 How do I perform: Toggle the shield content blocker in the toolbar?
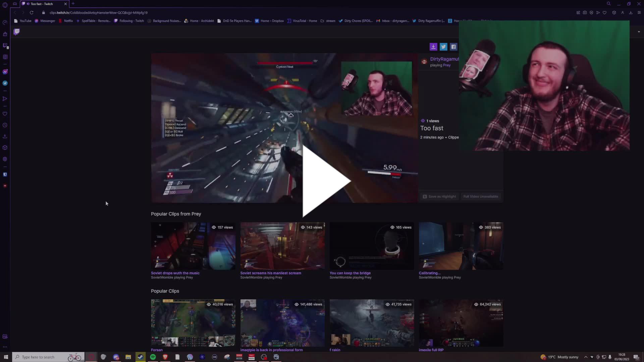point(591,12)
